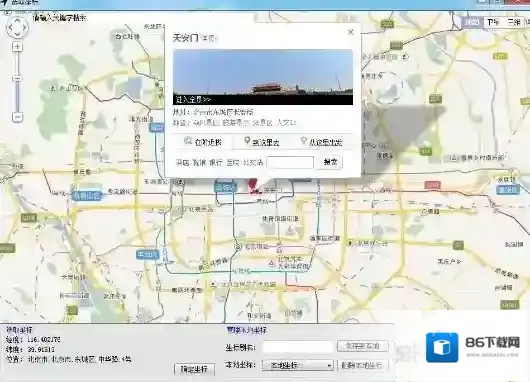Image resolution: width=530 pixels, height=382 pixels.
Task: Close the 天安门 info popup
Action: click(x=351, y=32)
